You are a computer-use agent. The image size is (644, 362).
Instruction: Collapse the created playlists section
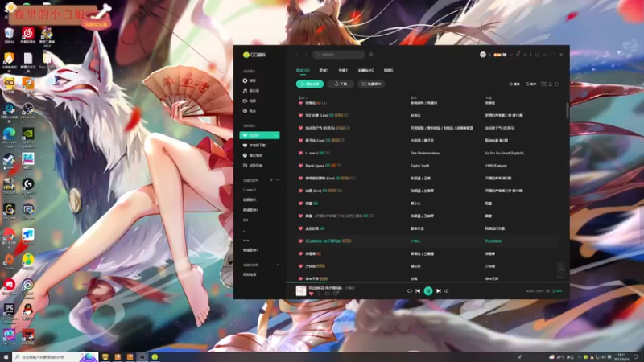point(278,180)
